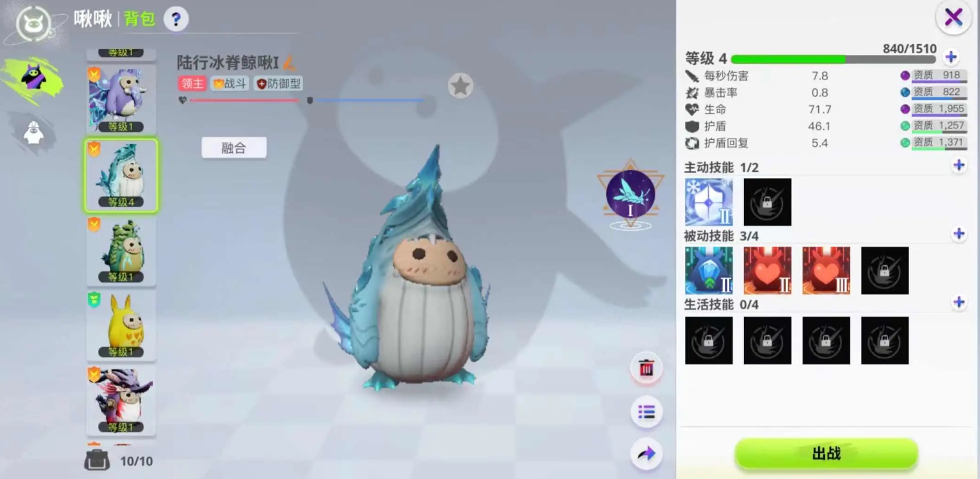Click the round pet avatar icon beside 啾啾
This screenshot has height=479, width=980.
click(x=33, y=24)
